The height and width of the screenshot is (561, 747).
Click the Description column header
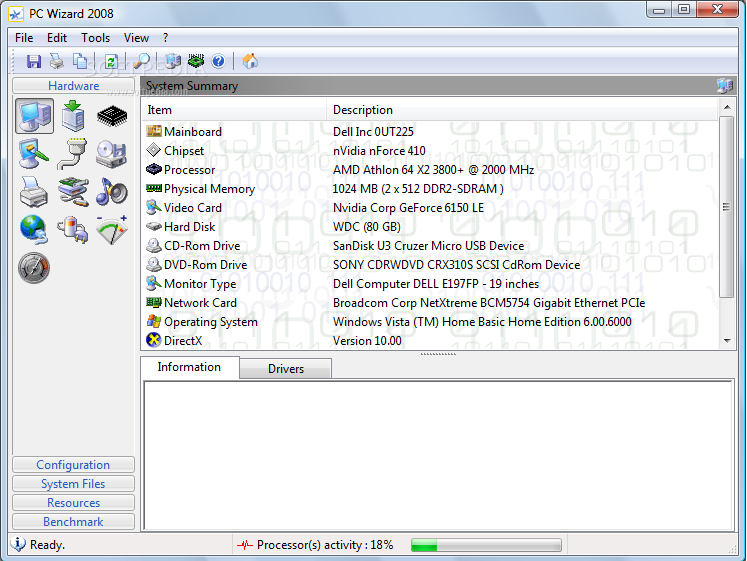522,110
